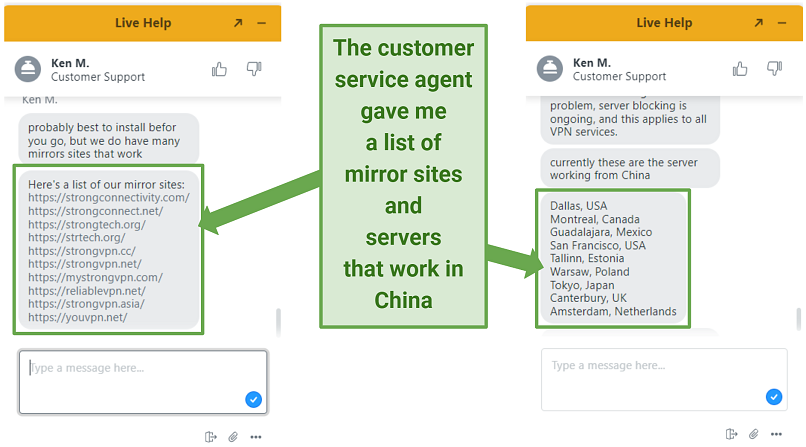Click Ken M. name in right chat header
Screen dimensions: 806x447
(x=592, y=63)
